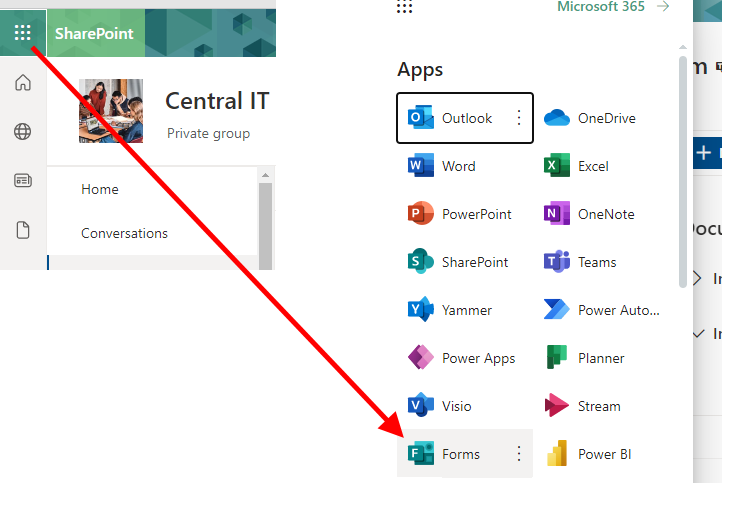Select Conversations in site navigation
Screen dimensions: 750x505
click(124, 233)
